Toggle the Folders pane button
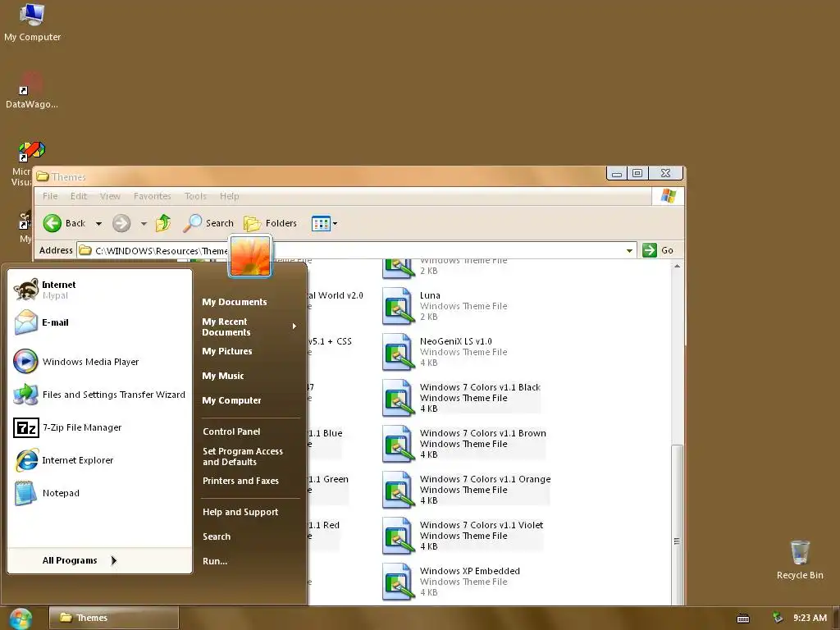The width and height of the screenshot is (840, 630). 270,223
